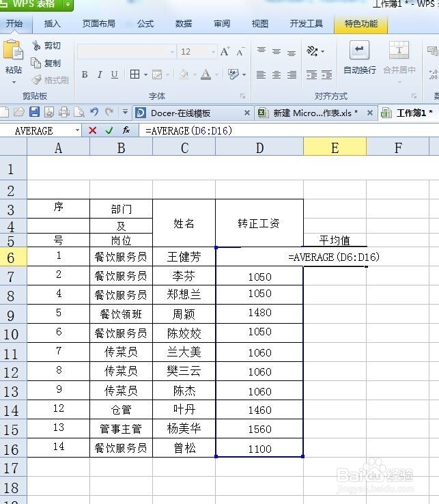Open the fx insert function dialog
The image size is (439, 504).
pyautogui.click(x=126, y=130)
